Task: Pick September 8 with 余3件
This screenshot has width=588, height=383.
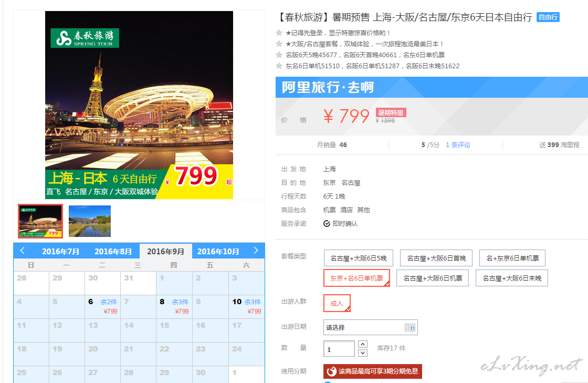Action: click(x=174, y=306)
